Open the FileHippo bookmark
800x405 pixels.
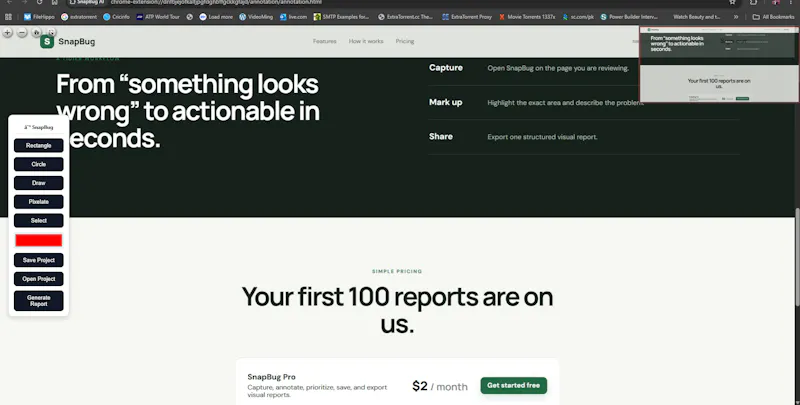(39, 17)
